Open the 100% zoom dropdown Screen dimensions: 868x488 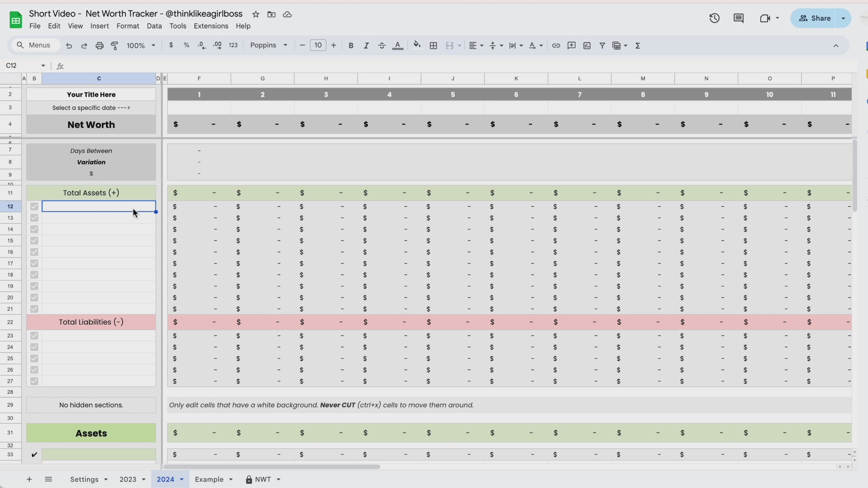point(141,45)
